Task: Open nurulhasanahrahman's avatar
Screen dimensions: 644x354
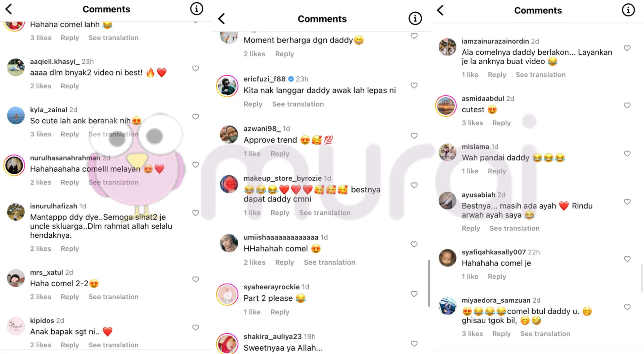Action: 14,165
